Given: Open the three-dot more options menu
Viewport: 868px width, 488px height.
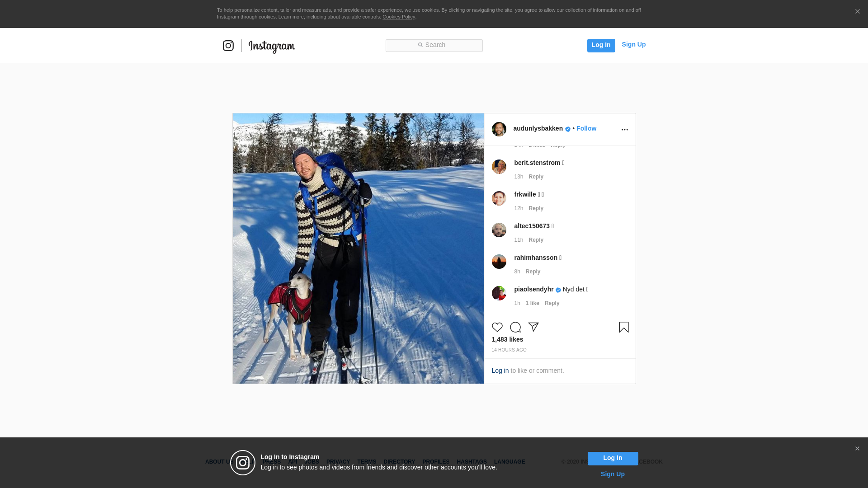Looking at the screenshot, I should (624, 130).
